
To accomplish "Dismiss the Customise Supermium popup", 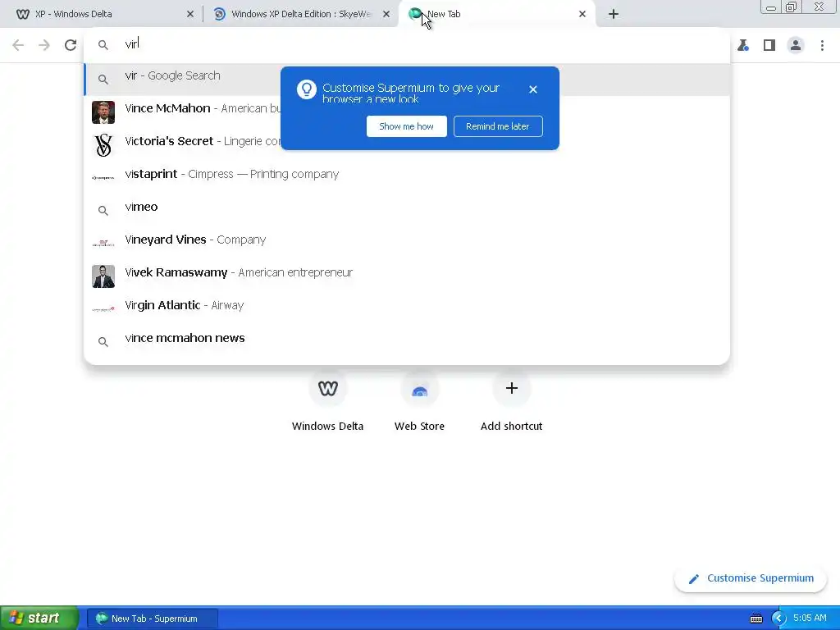I will pyautogui.click(x=532, y=89).
